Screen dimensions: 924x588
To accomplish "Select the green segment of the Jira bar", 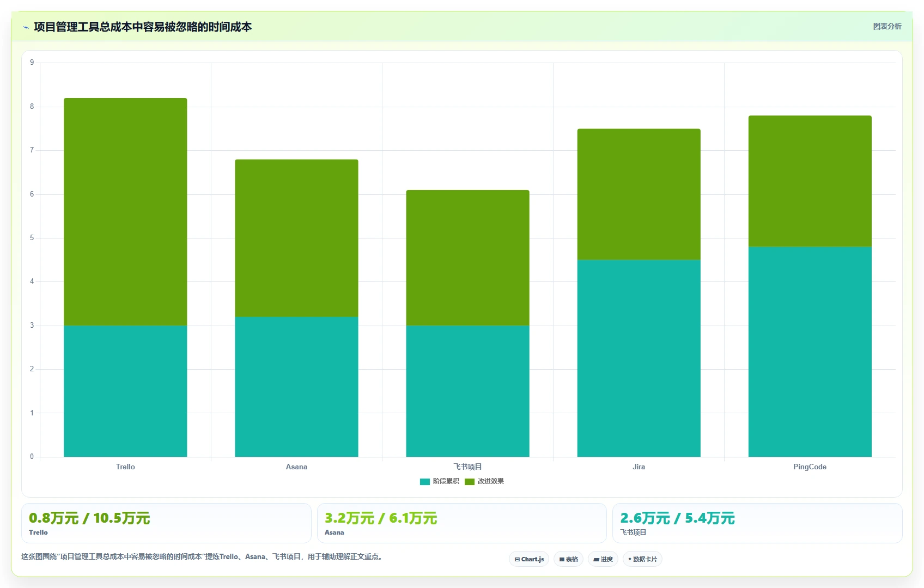I will [639, 194].
